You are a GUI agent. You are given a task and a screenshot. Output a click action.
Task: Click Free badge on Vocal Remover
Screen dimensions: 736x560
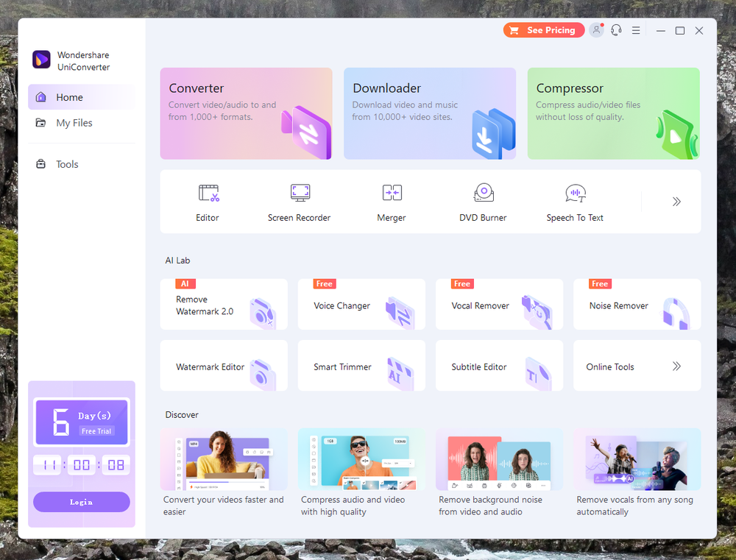pos(462,283)
